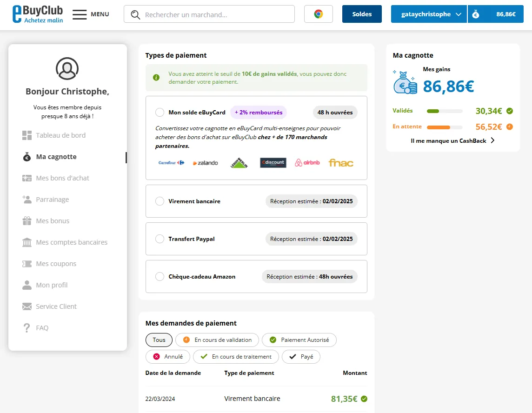
Task: Click Virement bancaire Réception estimée 02/02/2025 badge
Action: pos(312,201)
